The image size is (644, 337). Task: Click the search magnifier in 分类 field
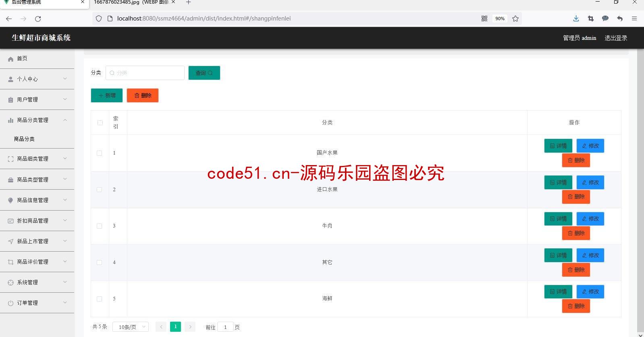(112, 73)
